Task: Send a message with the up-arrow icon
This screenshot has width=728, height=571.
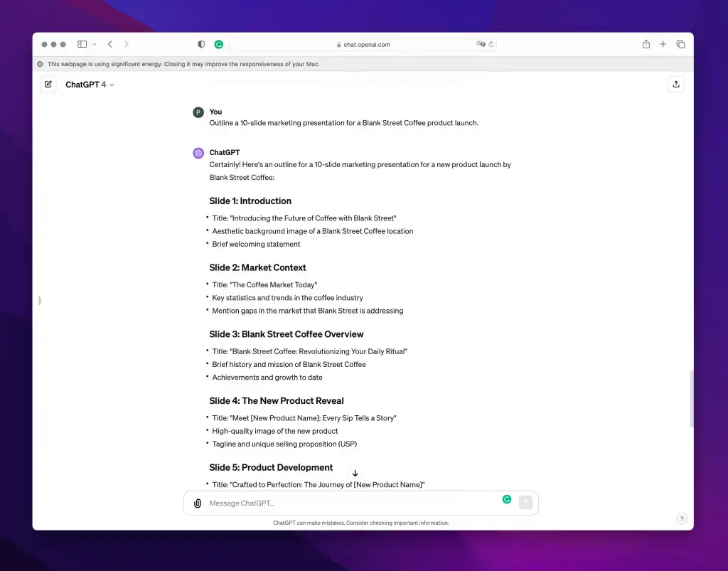Action: tap(525, 503)
